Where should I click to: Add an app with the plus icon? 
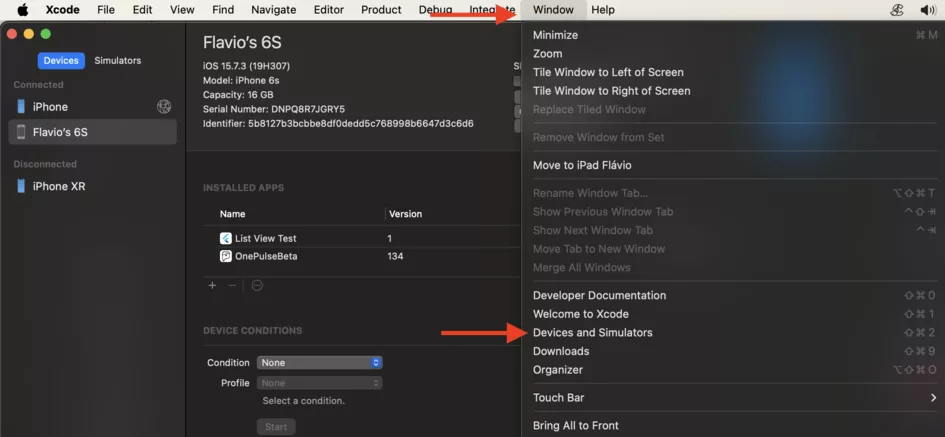click(x=212, y=286)
